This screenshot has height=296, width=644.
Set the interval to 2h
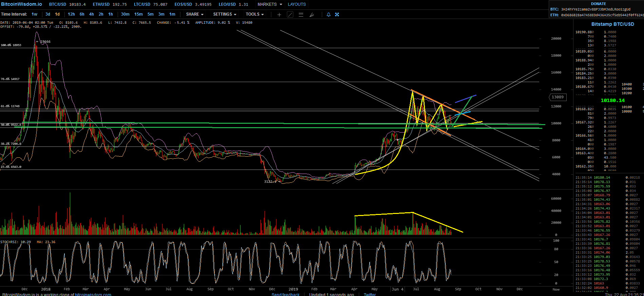click(x=101, y=14)
